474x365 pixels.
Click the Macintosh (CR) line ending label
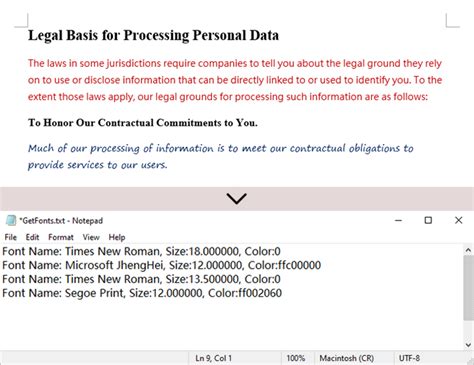coord(347,358)
